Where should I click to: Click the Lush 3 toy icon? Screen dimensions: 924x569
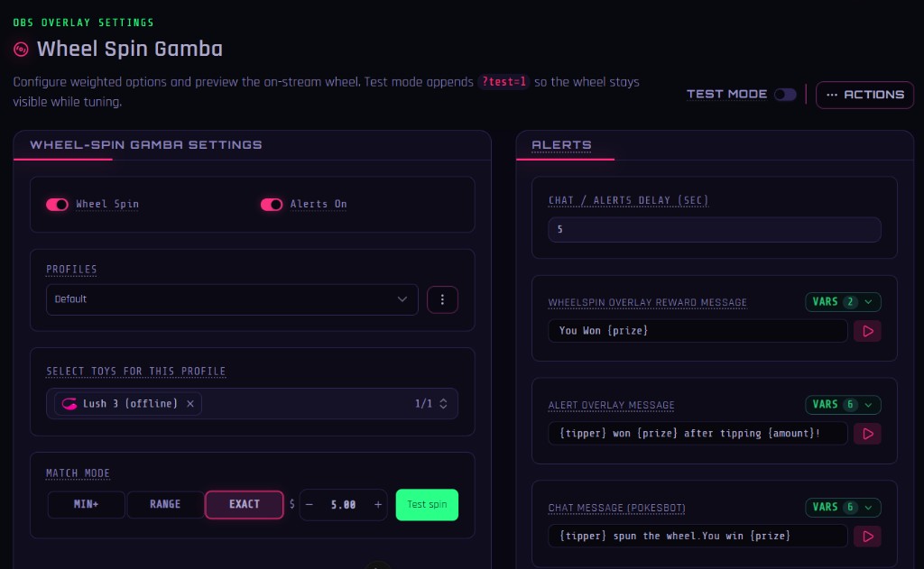click(69, 403)
